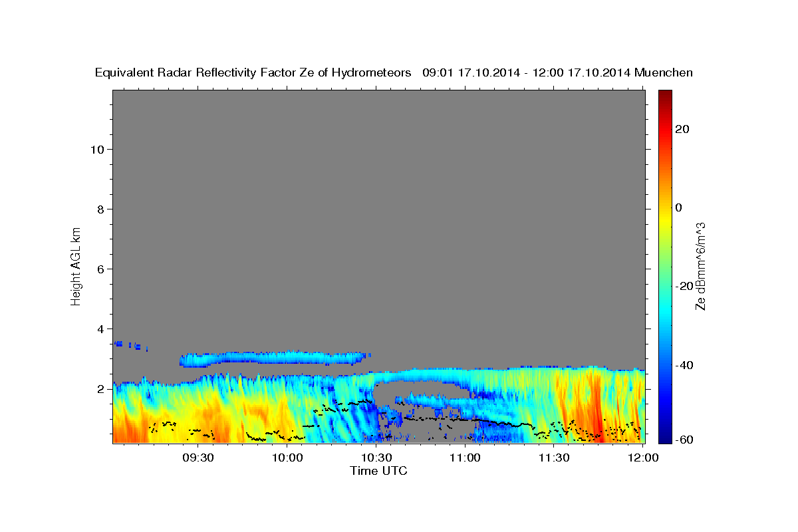Click the colorbar tick value '20'
The height and width of the screenshot is (532, 798).
(682, 129)
